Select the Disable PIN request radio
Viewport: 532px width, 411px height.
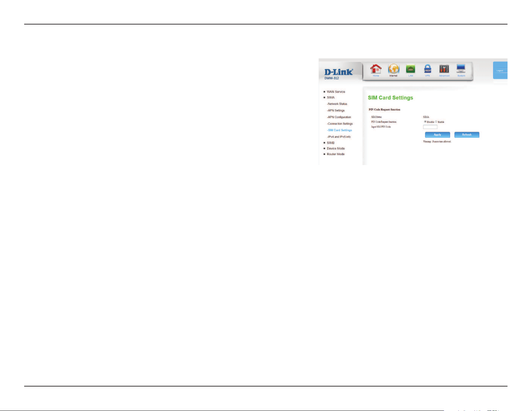(425, 121)
